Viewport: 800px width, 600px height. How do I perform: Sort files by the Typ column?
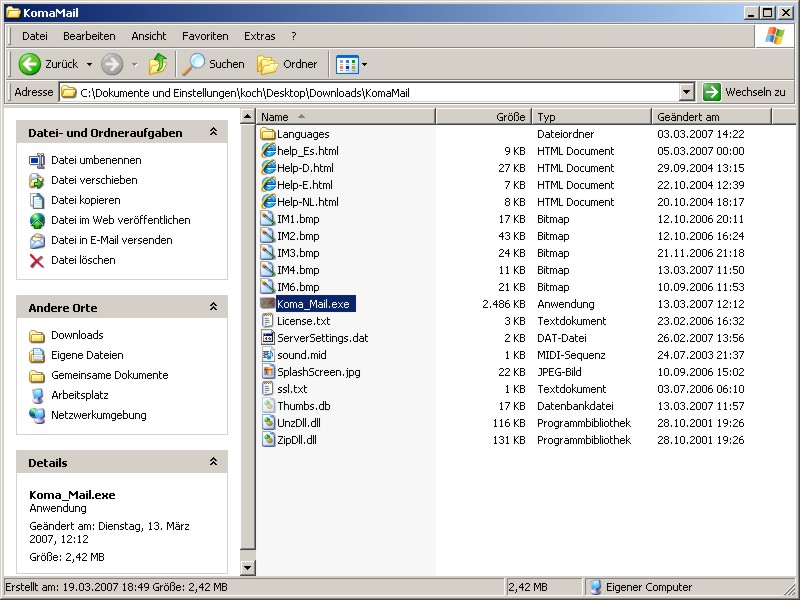tap(592, 117)
